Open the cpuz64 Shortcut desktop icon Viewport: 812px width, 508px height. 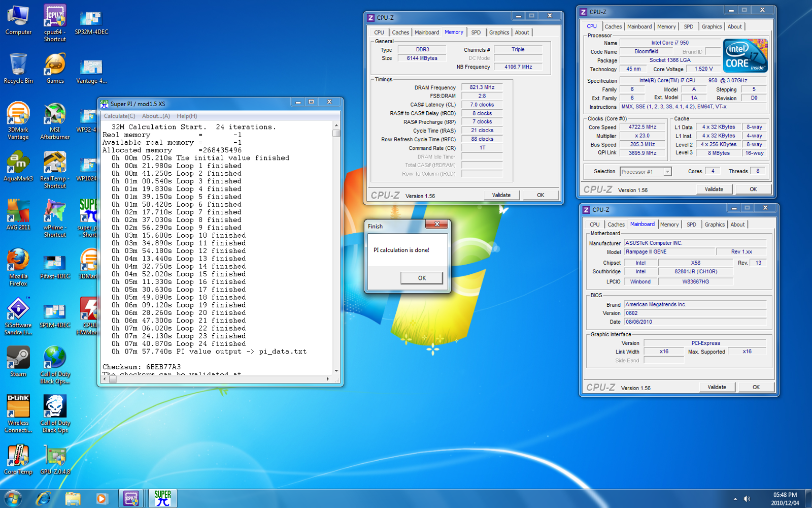[x=55, y=23]
